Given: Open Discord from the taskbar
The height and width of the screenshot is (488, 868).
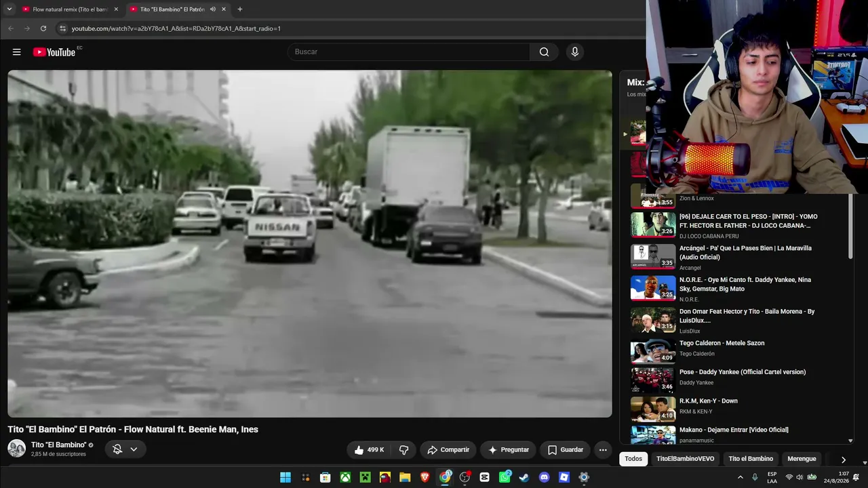Looking at the screenshot, I should 544,477.
